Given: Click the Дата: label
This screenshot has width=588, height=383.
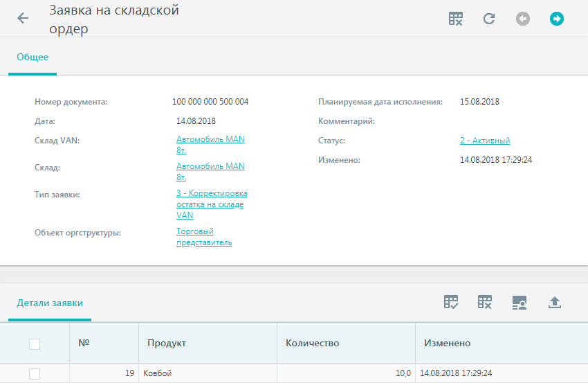Looking at the screenshot, I should (x=45, y=121).
